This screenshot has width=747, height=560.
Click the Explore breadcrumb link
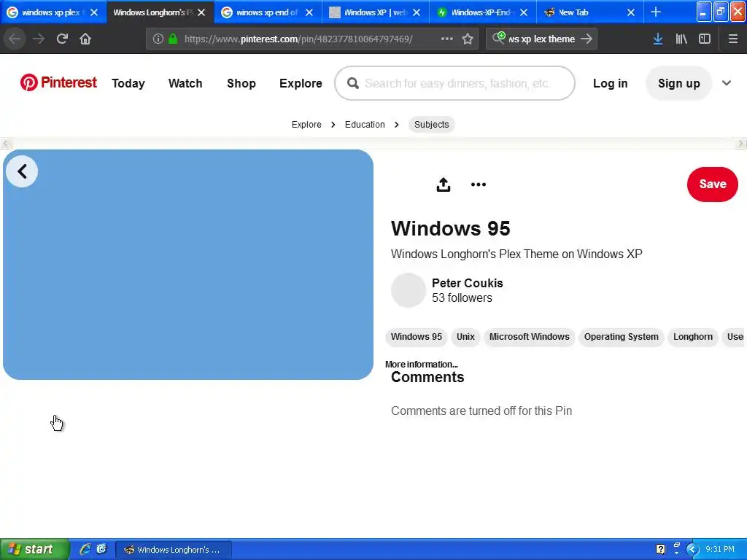point(306,124)
